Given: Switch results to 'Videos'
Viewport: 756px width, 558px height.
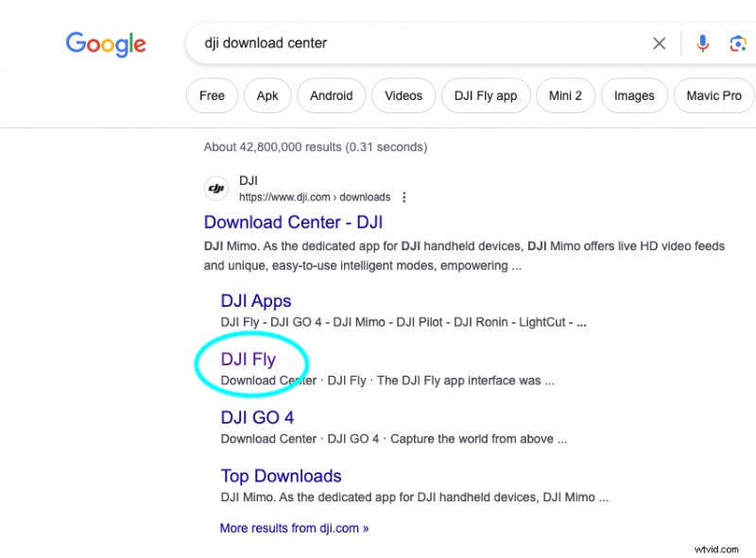Looking at the screenshot, I should pyautogui.click(x=404, y=95).
